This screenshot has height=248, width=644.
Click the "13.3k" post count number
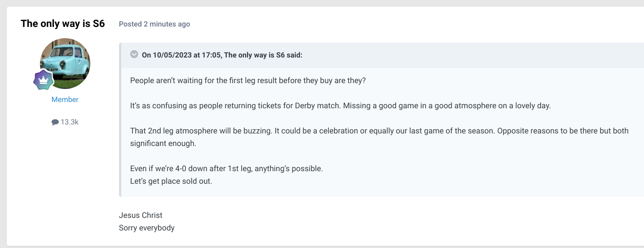[x=70, y=122]
